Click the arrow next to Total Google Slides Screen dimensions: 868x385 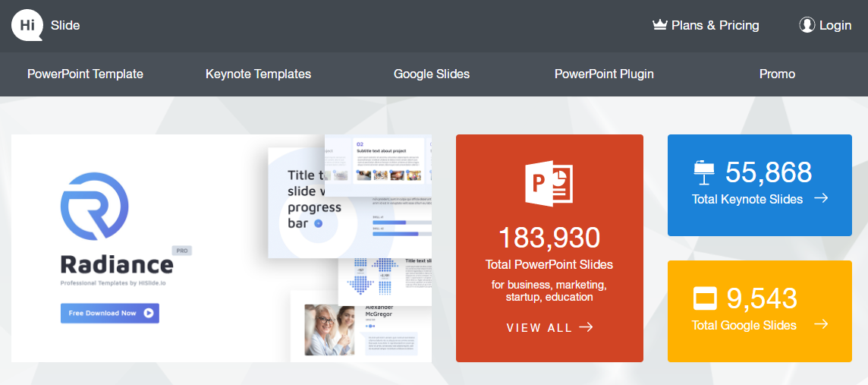pyautogui.click(x=821, y=324)
